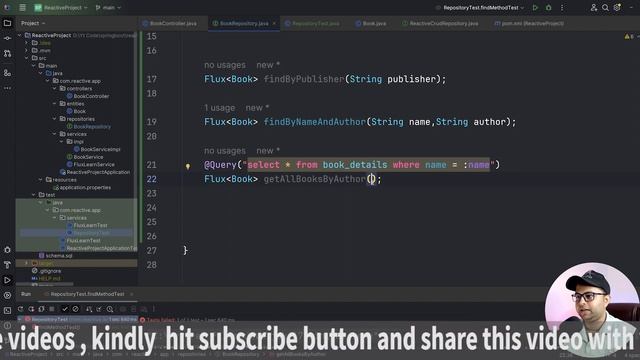The height and width of the screenshot is (360, 640).
Task: Open test history clock icon
Action: (x=110, y=309)
